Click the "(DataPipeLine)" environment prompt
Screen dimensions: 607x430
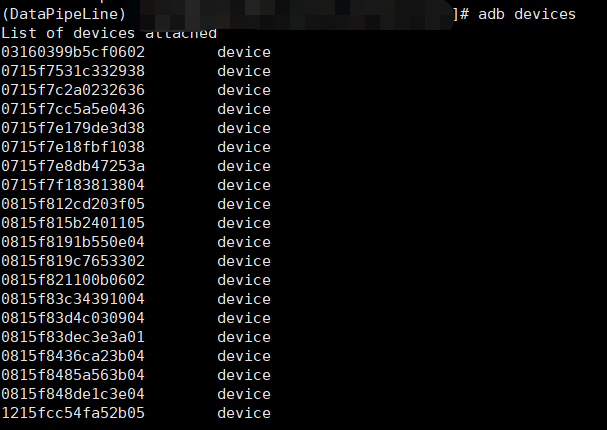click(64, 14)
